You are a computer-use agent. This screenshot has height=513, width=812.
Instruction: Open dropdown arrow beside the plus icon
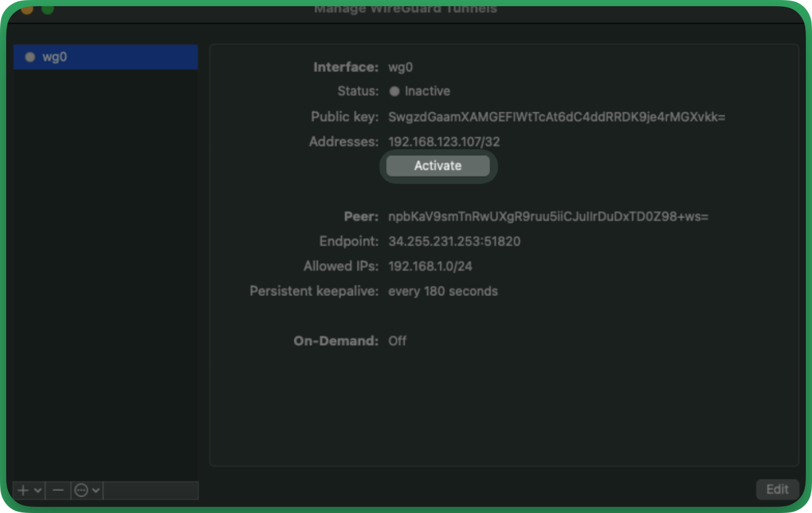[38, 491]
